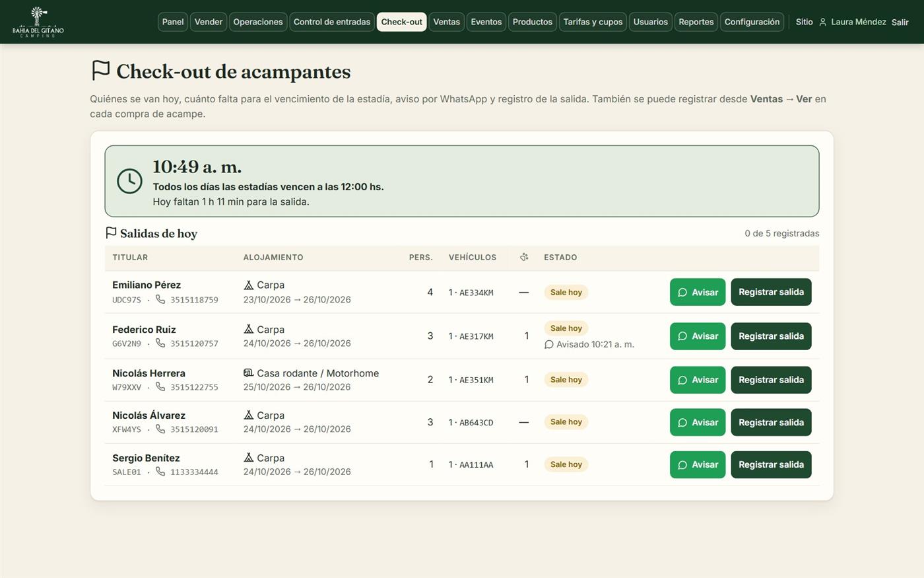Image resolution: width=924 pixels, height=578 pixels.
Task: Click booking code SALE01
Action: (x=127, y=472)
